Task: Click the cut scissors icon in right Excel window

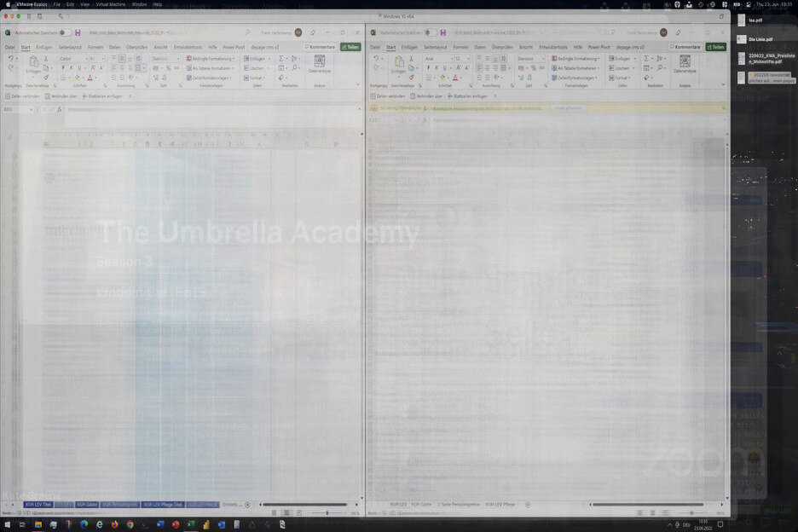Action: (x=411, y=59)
